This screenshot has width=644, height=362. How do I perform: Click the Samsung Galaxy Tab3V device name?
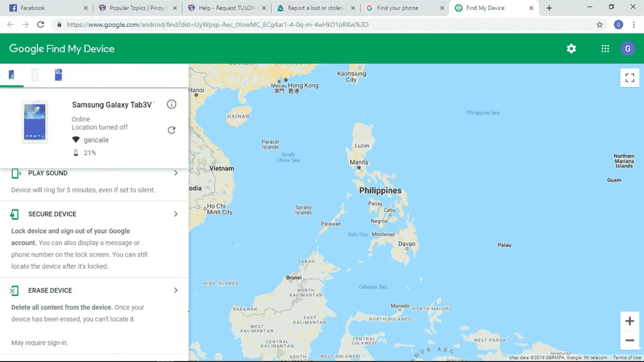pyautogui.click(x=113, y=105)
